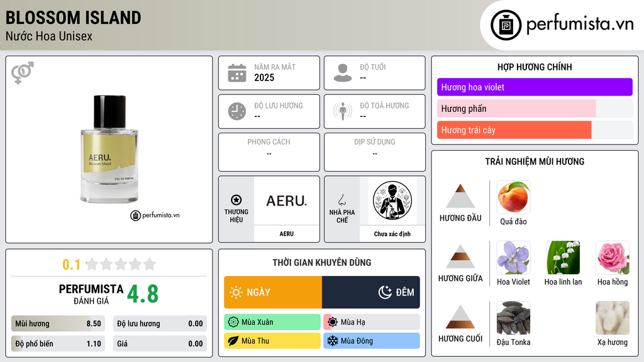
Task: Click the PERFUMISTA đánh giá label
Action: click(91, 294)
